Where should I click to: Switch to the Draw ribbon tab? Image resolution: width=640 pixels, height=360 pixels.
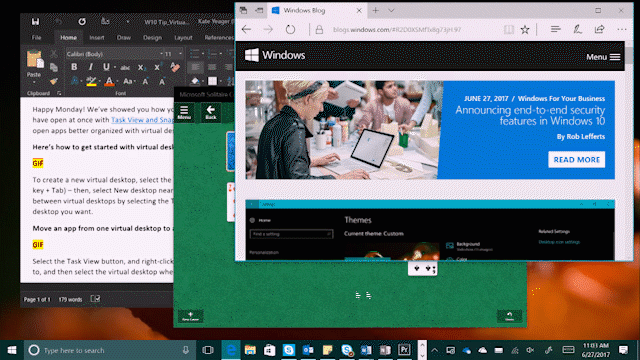tap(124, 38)
